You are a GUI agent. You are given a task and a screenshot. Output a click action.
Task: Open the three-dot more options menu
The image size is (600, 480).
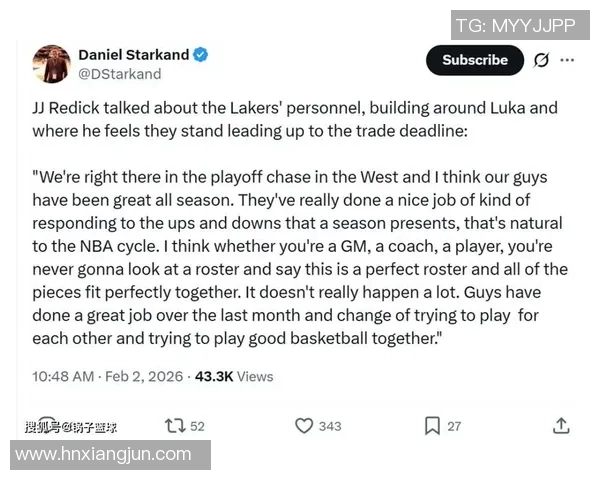(568, 60)
